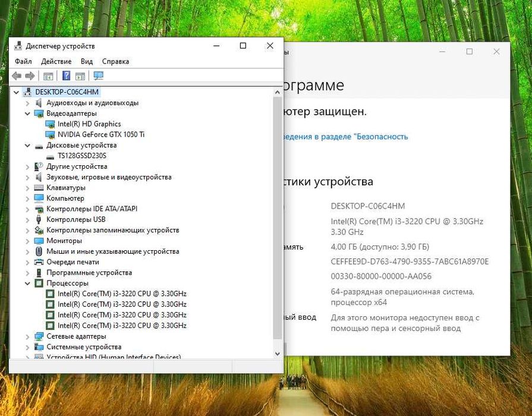Click the device ID CEFFEE9D-D763-4790-9355-7ABC61A8970E
The image size is (532, 416).
[410, 261]
